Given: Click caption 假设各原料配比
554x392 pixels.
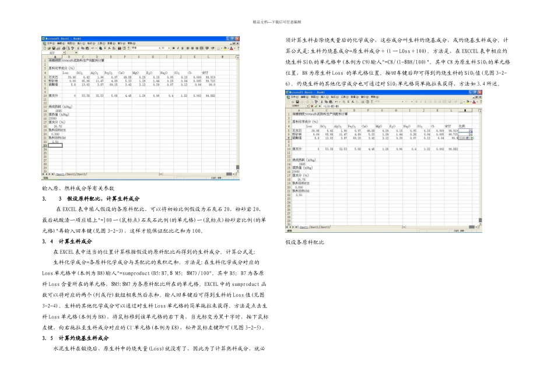Looking at the screenshot, I should point(304,242).
